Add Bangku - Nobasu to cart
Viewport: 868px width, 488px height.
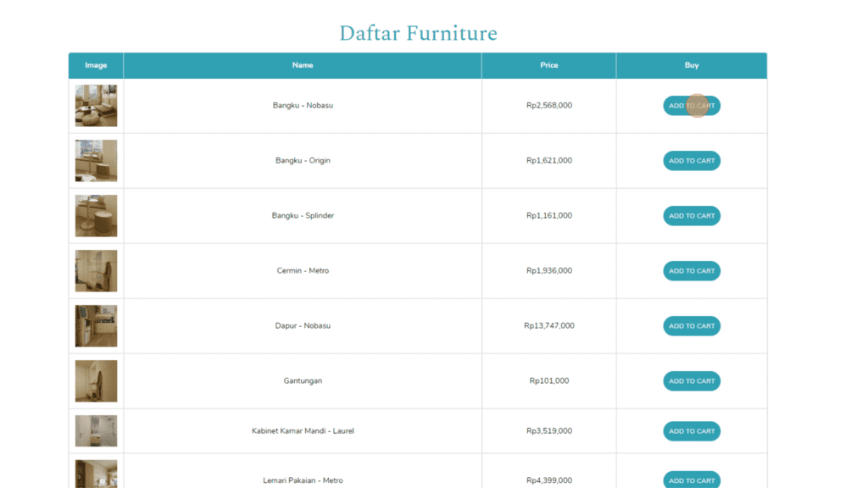click(691, 106)
